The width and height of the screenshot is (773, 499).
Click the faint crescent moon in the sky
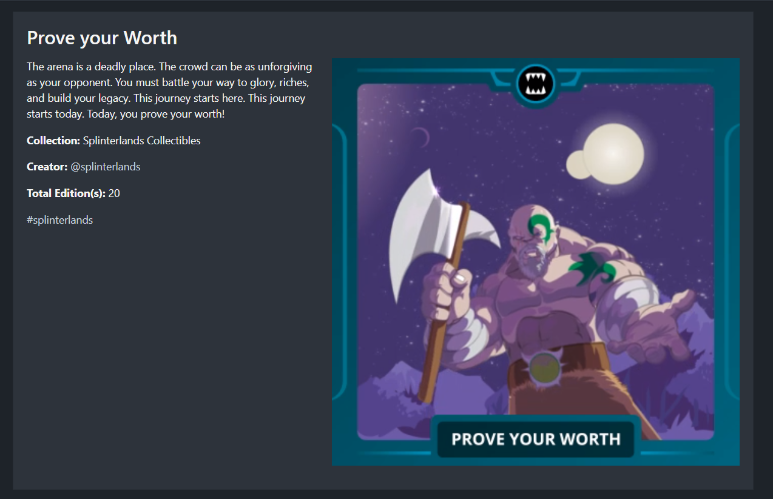[x=422, y=137]
